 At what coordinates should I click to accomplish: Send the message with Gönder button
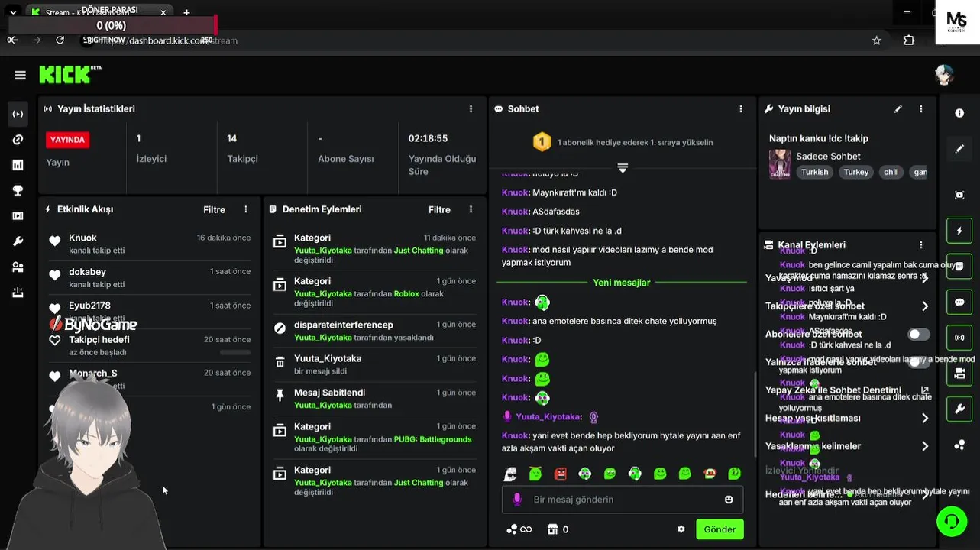tap(720, 529)
